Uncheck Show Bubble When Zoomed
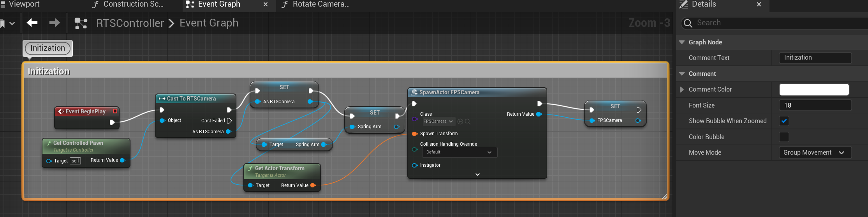 coord(784,121)
